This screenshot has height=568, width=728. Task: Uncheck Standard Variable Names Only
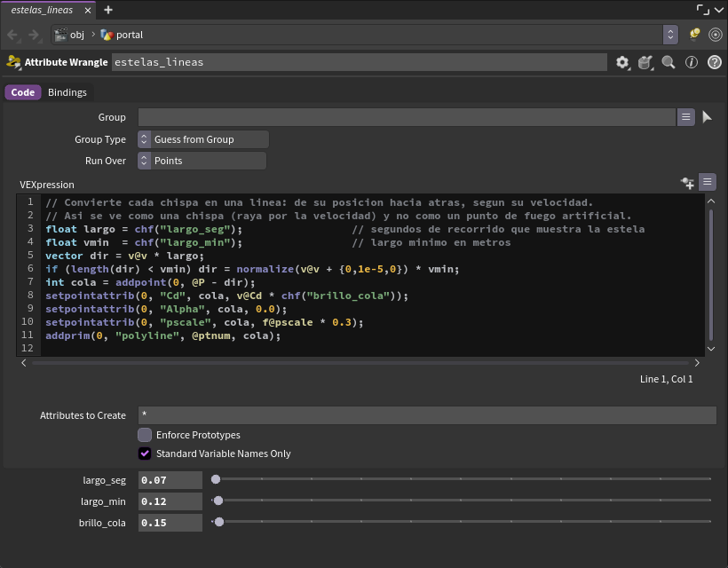pos(145,454)
